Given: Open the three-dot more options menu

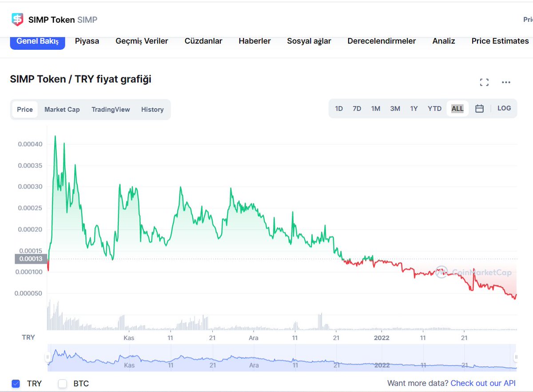Looking at the screenshot, I should pos(506,82).
